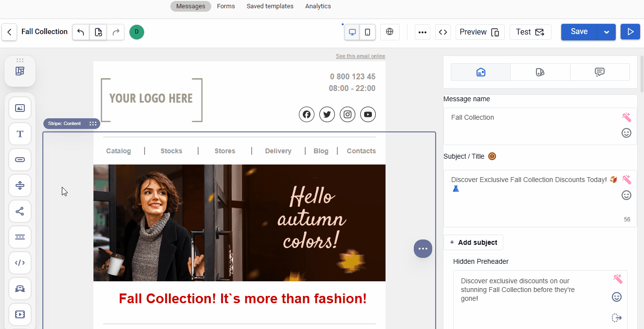Select the YOUR LOGO HERE image
Image resolution: width=644 pixels, height=329 pixels.
(151, 99)
